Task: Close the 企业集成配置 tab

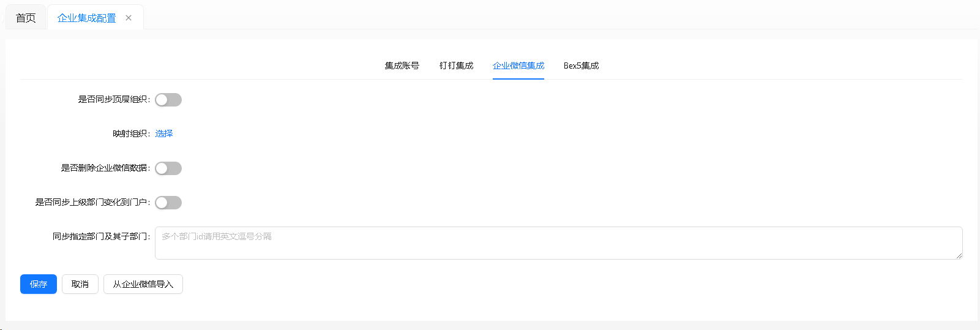Action: 129,18
